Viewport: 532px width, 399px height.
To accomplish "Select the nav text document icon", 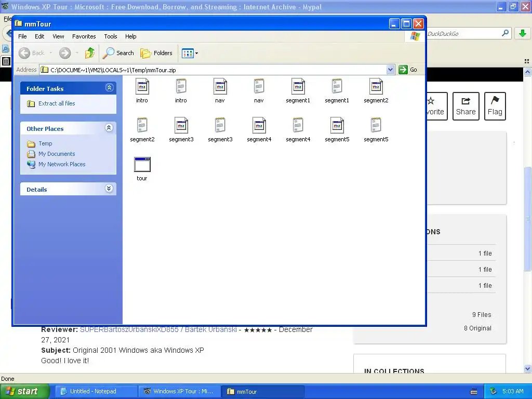I will [259, 87].
